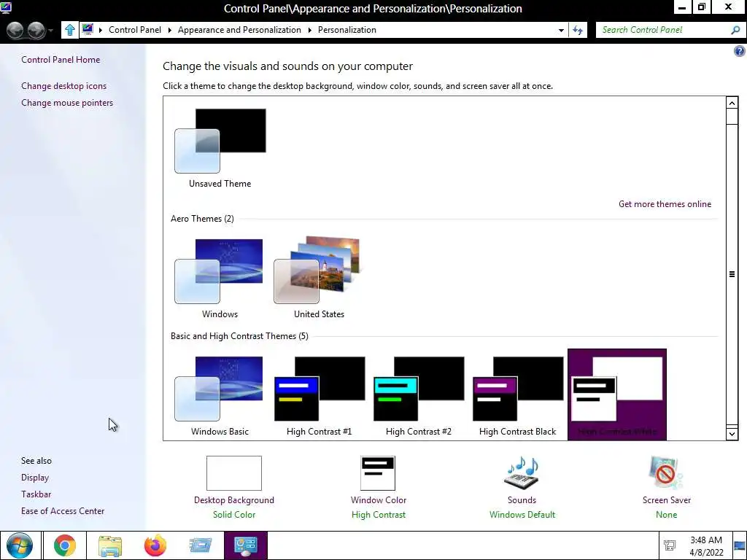The image size is (747, 560).
Task: Select the Windows Basic theme
Action: (x=220, y=395)
